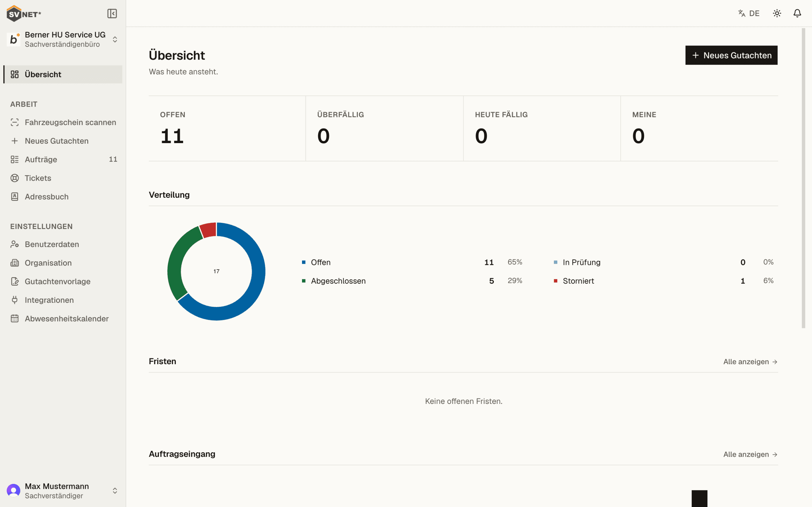Click the Tickets lifebuoy icon

tap(14, 178)
